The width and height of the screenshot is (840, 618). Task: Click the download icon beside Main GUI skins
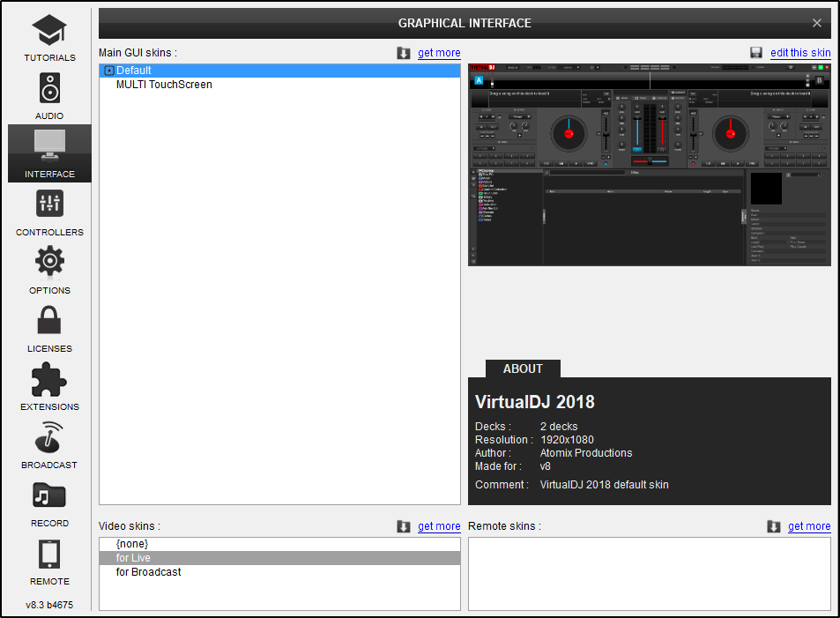click(404, 53)
